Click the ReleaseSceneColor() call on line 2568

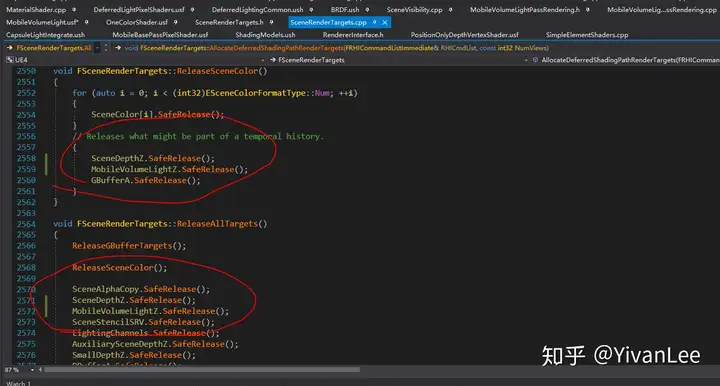[119, 268]
